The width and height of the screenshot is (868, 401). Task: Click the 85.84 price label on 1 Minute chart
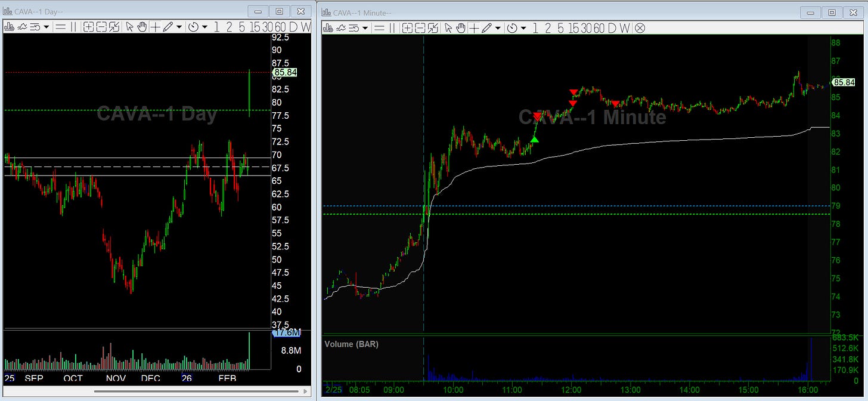click(x=844, y=82)
